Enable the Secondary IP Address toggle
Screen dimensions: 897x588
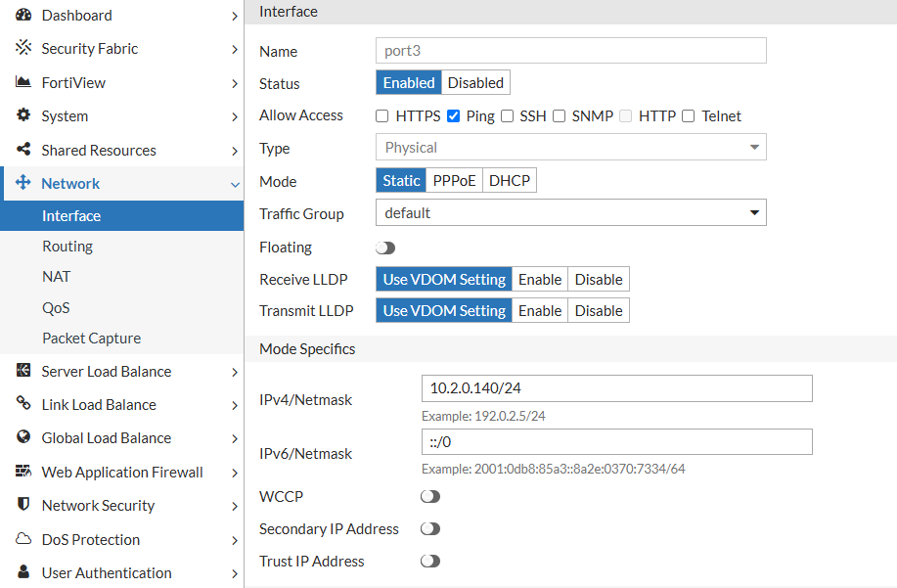click(x=429, y=528)
